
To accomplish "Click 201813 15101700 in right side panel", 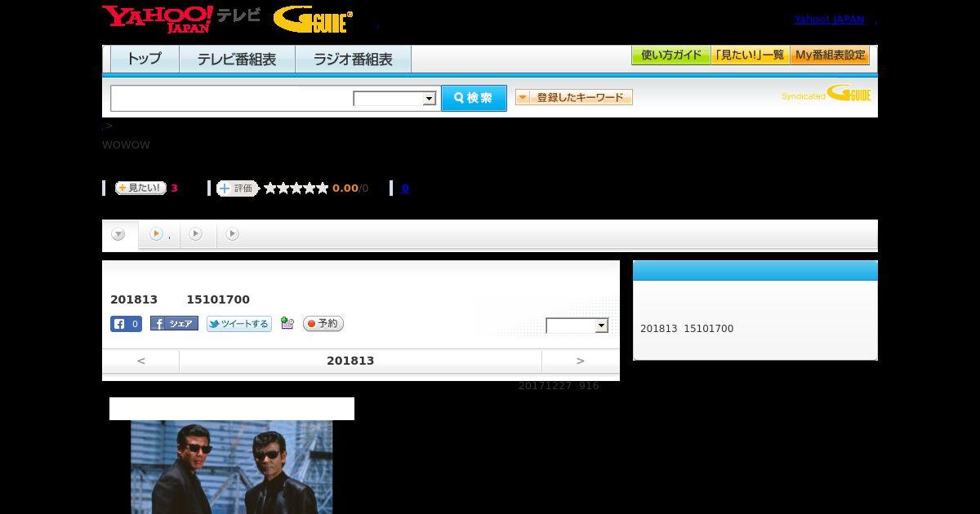I will click(687, 329).
